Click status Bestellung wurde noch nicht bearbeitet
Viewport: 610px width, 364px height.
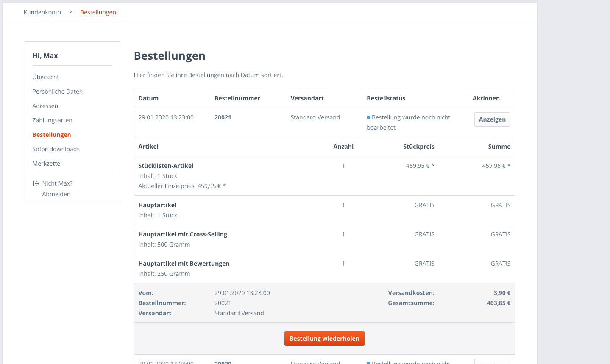tap(409, 122)
